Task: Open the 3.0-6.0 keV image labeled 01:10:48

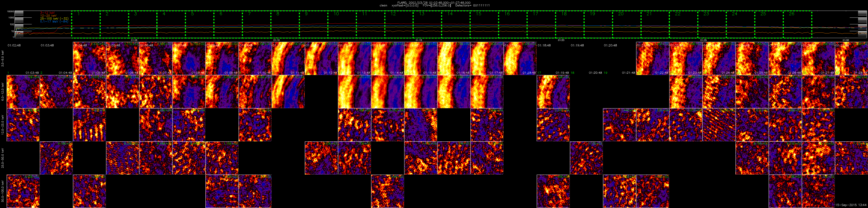Action: [x=288, y=59]
